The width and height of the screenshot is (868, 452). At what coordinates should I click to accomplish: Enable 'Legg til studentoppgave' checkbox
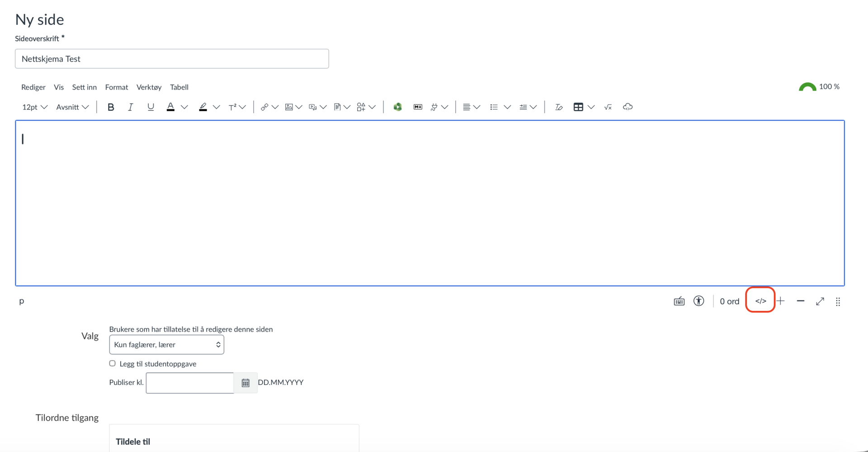(x=113, y=363)
